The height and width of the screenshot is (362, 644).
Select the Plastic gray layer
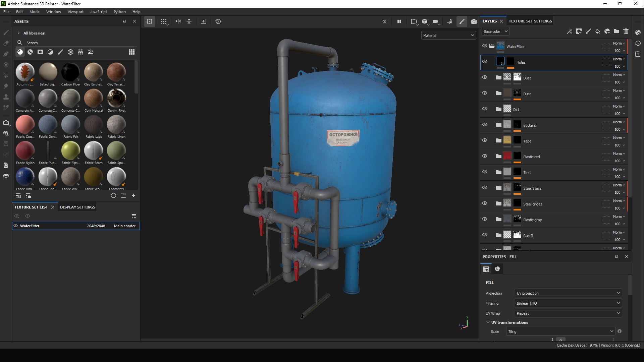(x=554, y=220)
